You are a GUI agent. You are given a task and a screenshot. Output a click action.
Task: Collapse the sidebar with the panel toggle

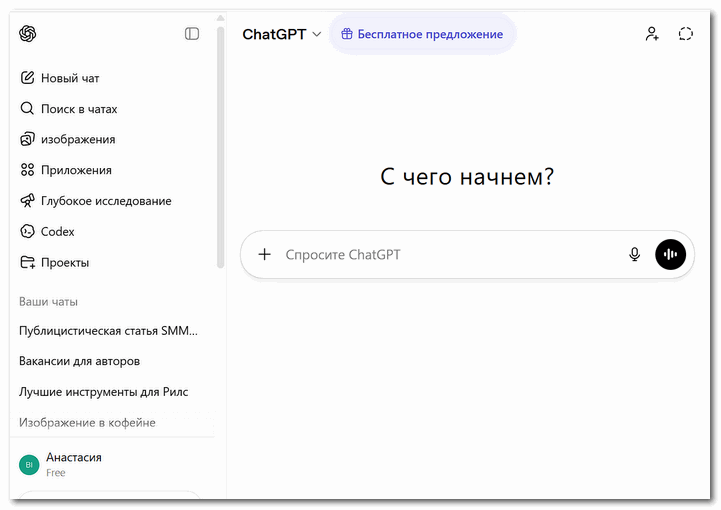click(x=192, y=34)
